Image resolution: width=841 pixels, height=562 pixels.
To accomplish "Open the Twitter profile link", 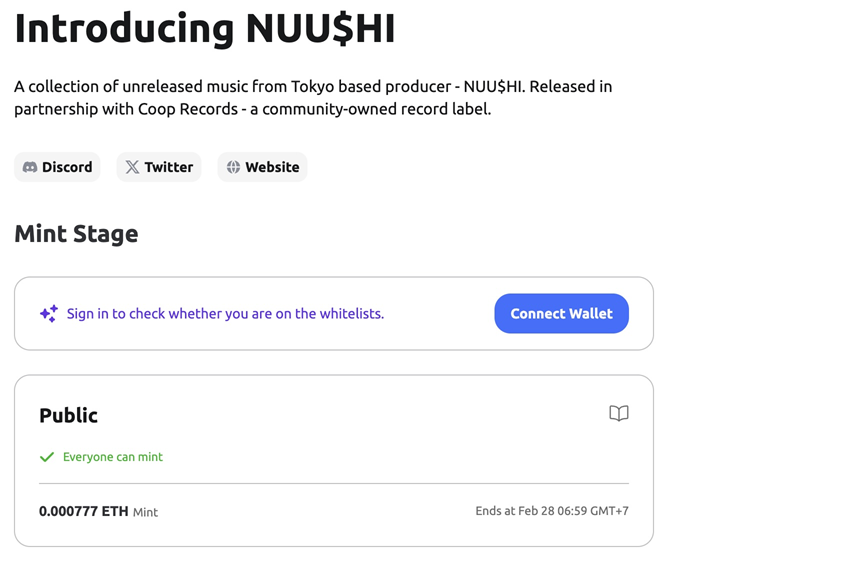I will 159,167.
